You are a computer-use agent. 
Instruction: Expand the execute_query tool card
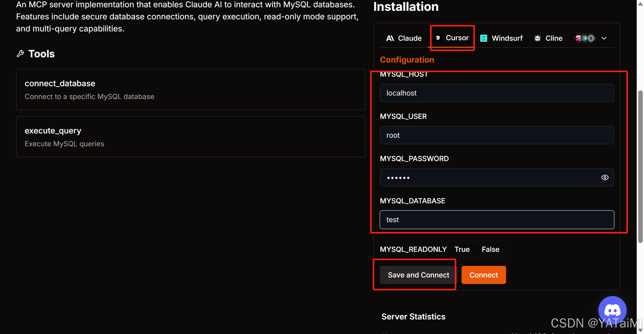(x=191, y=137)
